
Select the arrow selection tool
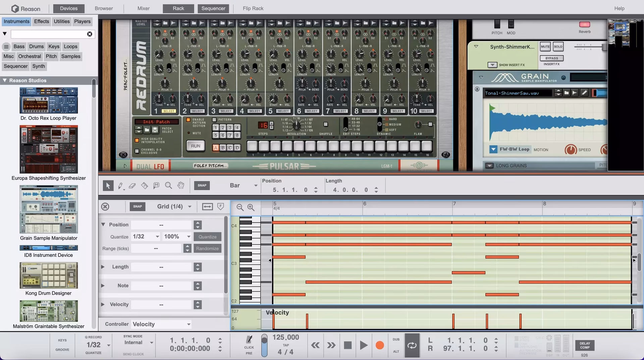[x=108, y=185]
